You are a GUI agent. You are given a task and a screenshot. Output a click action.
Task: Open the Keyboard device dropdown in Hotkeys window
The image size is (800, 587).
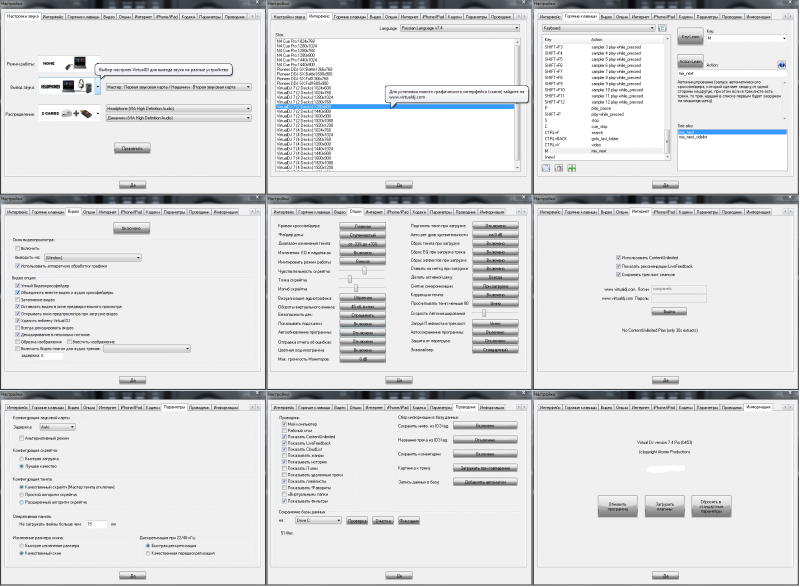click(x=598, y=28)
